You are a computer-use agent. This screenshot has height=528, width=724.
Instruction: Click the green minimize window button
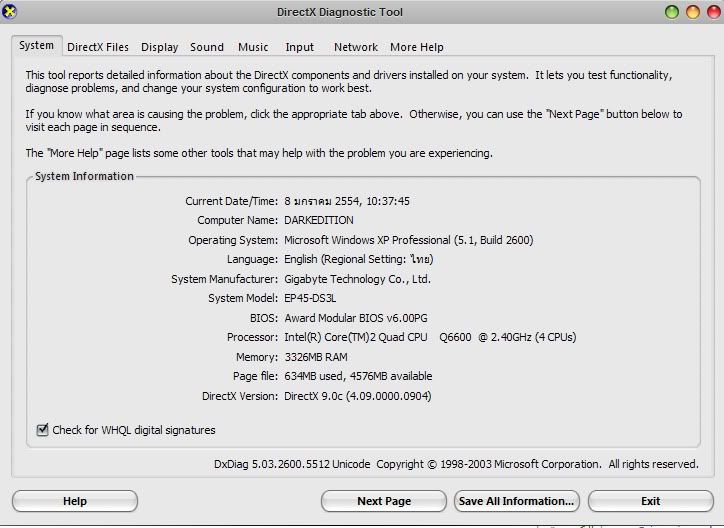(x=672, y=12)
